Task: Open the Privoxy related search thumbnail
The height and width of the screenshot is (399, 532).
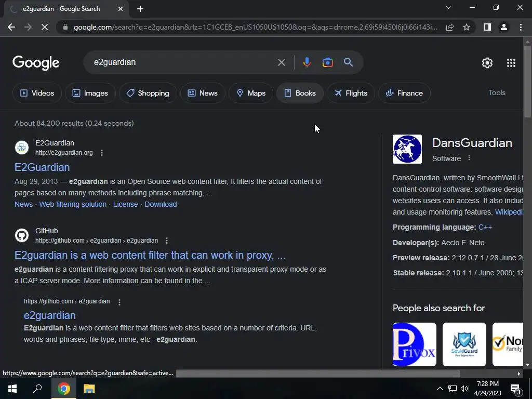Action: (414, 344)
